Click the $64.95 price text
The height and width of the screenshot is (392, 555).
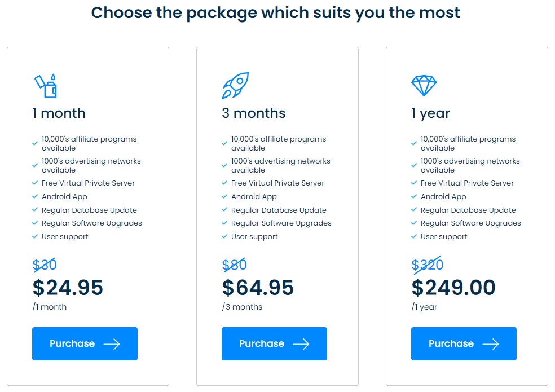coord(258,287)
